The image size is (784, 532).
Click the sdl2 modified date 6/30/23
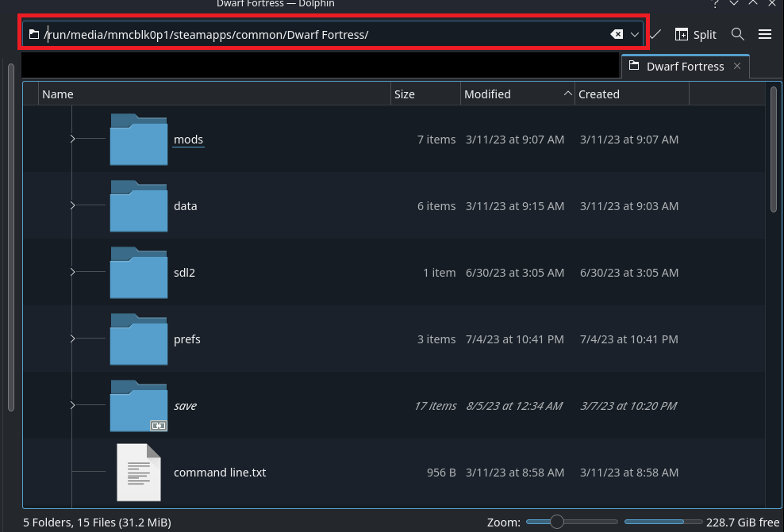coord(514,273)
